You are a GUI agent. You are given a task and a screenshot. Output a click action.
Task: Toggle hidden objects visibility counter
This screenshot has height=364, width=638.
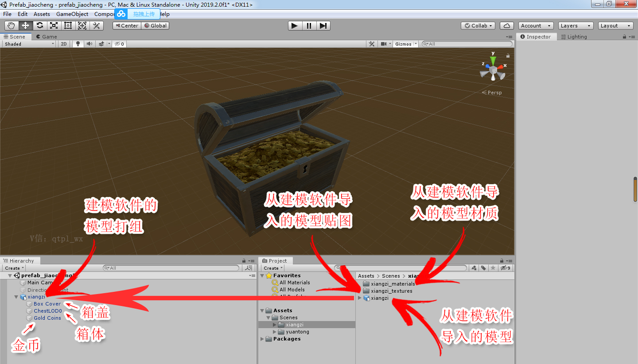(119, 44)
